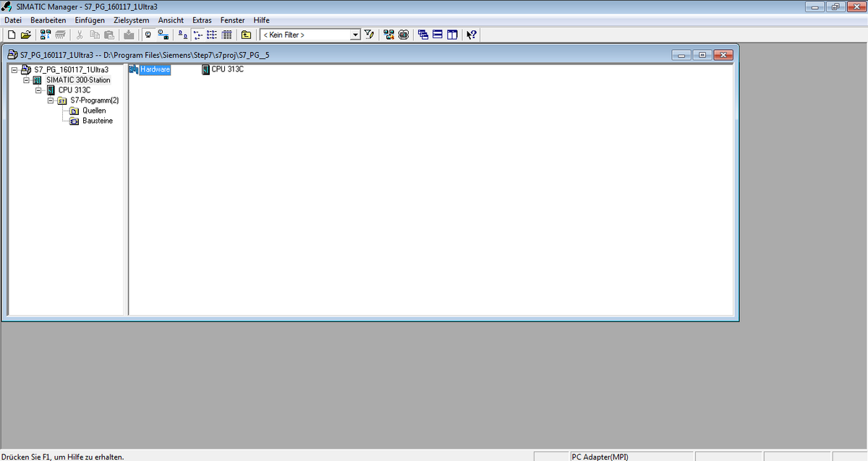Open the Zielsystem menu

(131, 20)
